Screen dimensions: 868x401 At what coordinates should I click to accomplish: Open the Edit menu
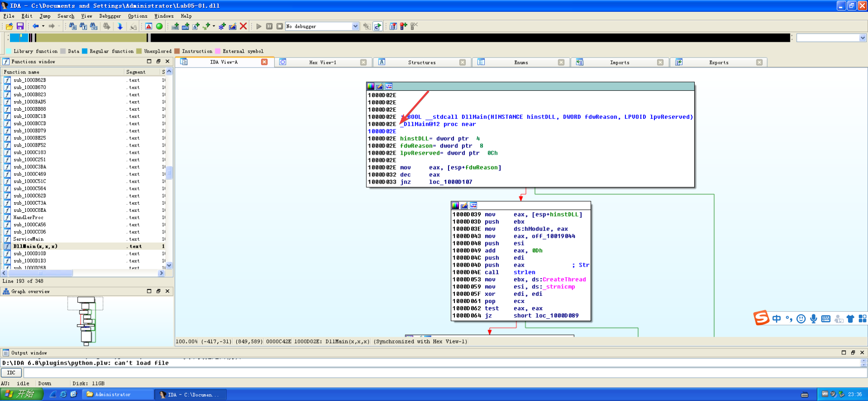click(27, 16)
